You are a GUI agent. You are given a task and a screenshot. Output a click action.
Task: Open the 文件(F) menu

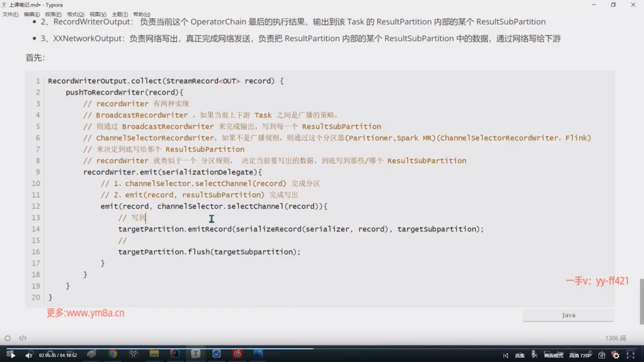point(10,14)
